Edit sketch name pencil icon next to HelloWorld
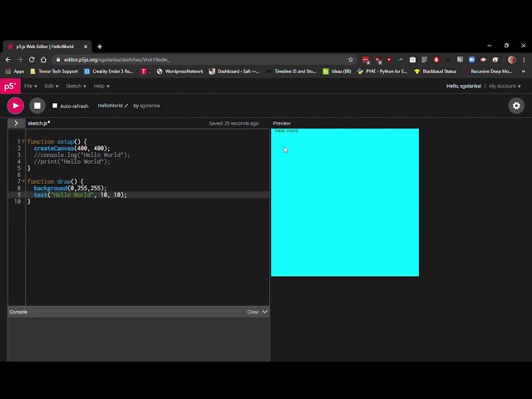Viewport: 532px width, 399px height. [126, 106]
